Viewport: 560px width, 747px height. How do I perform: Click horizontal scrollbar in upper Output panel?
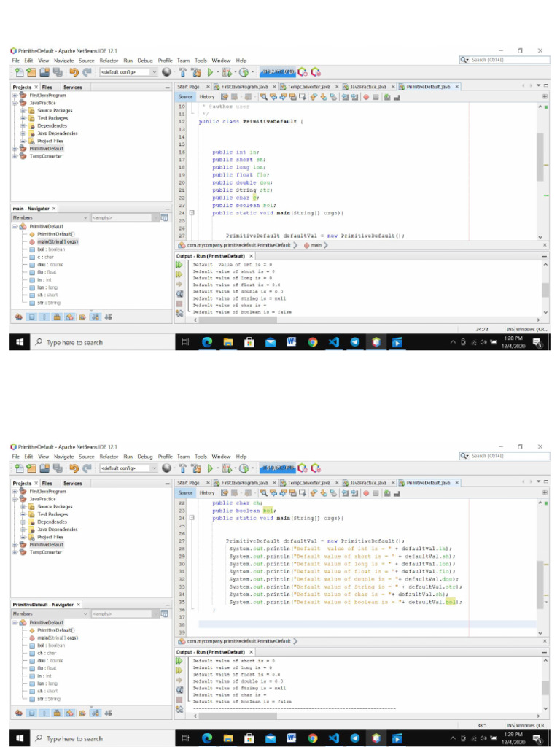(x=238, y=320)
